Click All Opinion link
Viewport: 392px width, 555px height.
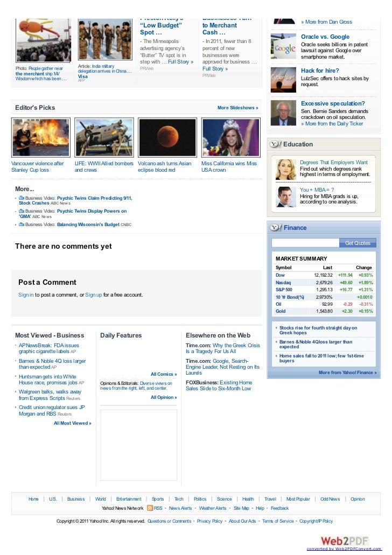[x=164, y=397]
